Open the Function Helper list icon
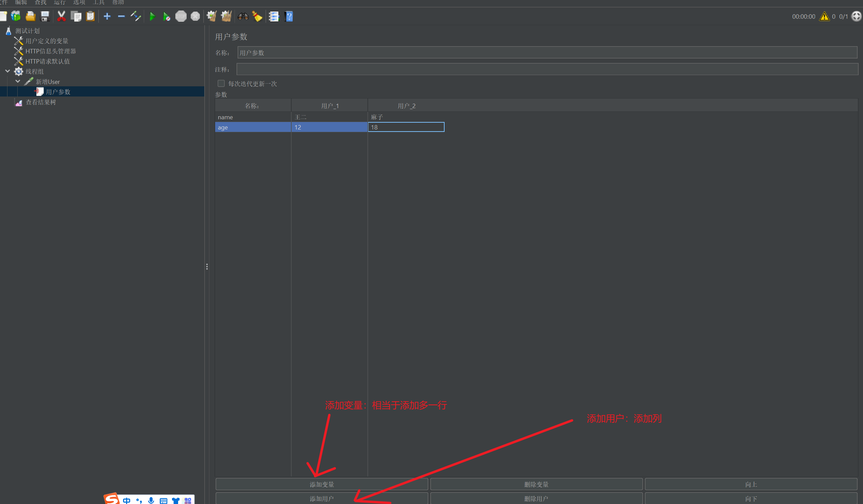This screenshot has width=863, height=504. [274, 16]
